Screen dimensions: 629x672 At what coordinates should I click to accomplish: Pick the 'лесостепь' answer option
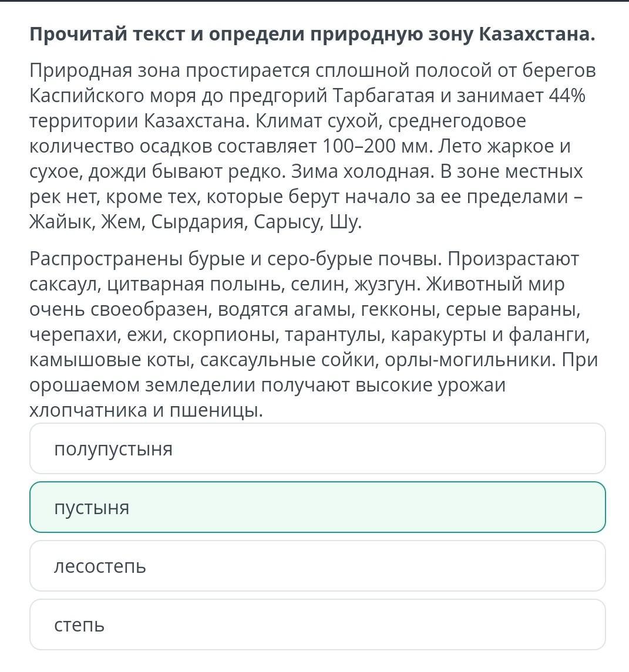317,566
